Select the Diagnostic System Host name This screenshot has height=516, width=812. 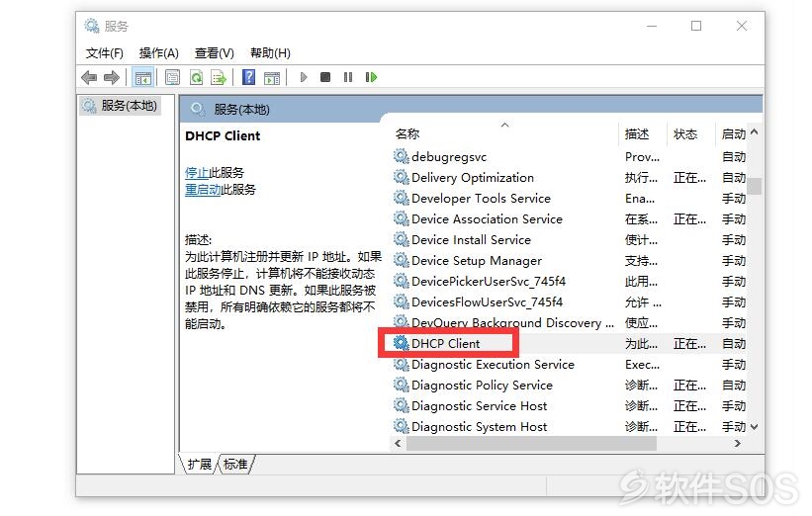tap(479, 426)
